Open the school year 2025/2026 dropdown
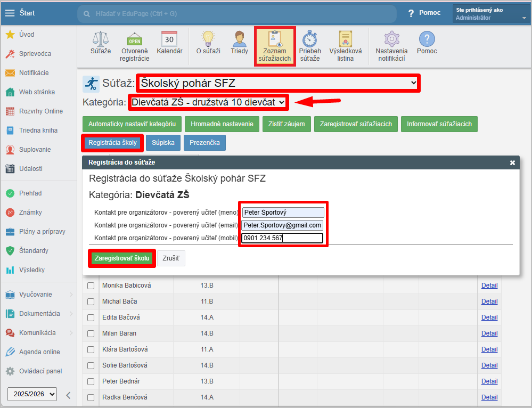The image size is (532, 408). coord(32,394)
